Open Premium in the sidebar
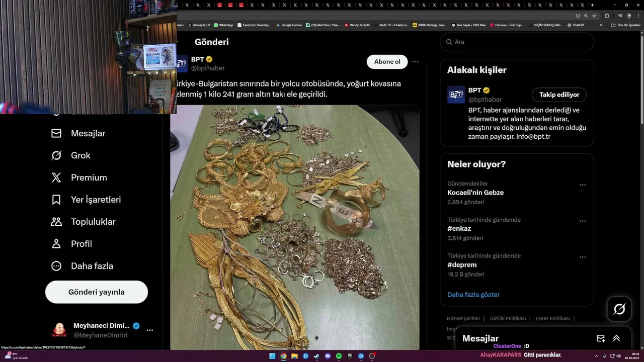Image resolution: width=644 pixels, height=362 pixels. (79, 177)
